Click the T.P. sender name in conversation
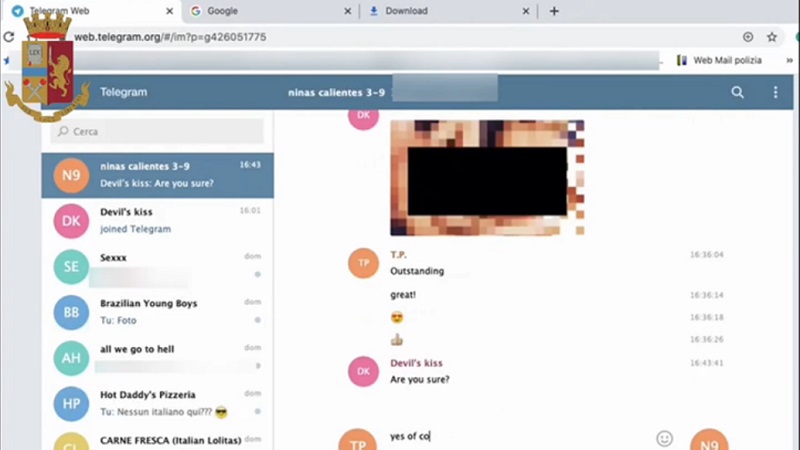Viewport: 800px width, 450px height. (398, 255)
